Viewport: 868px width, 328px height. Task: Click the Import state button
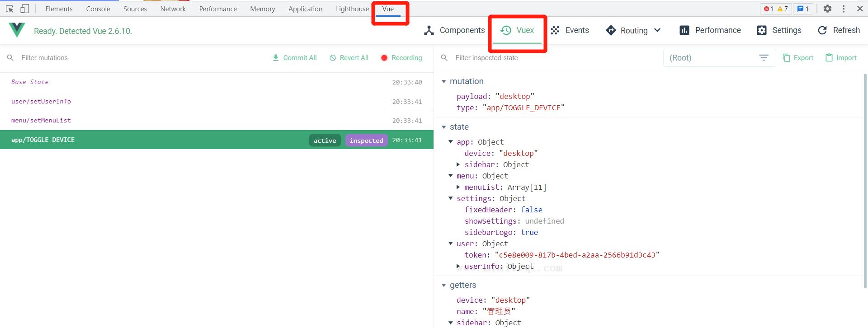coord(841,58)
